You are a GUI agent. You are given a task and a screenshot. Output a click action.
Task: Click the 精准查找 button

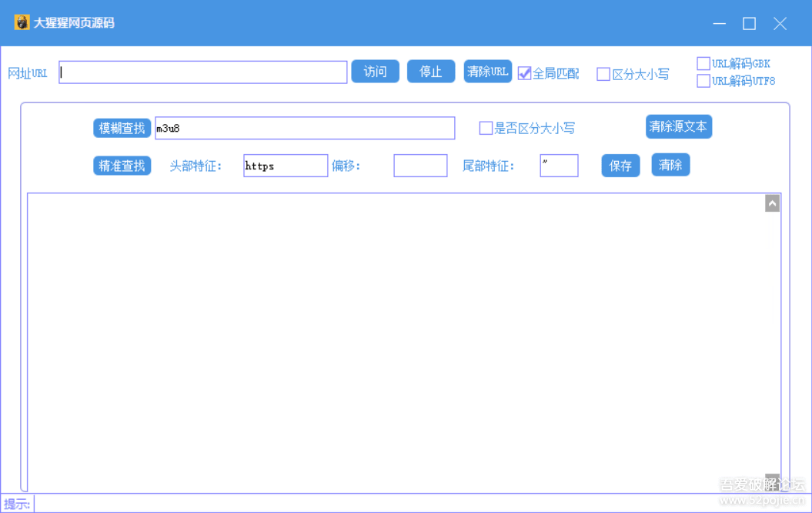pyautogui.click(x=122, y=166)
